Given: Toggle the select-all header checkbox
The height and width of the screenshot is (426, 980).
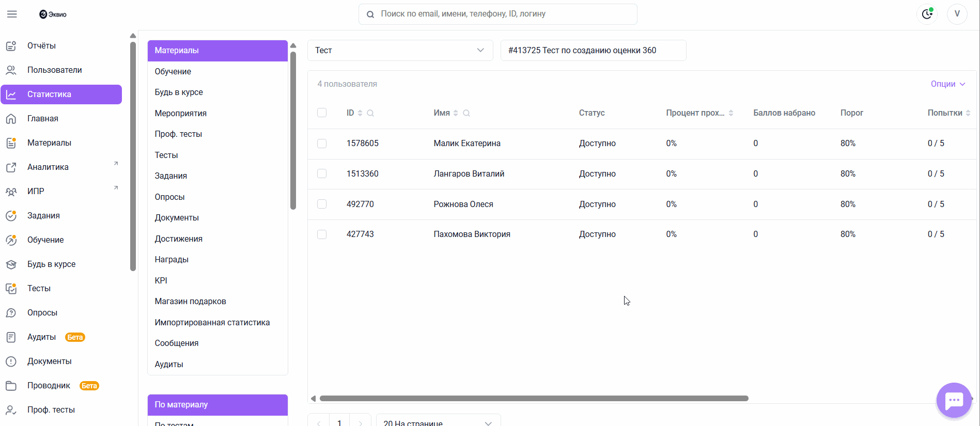Looking at the screenshot, I should tap(322, 113).
